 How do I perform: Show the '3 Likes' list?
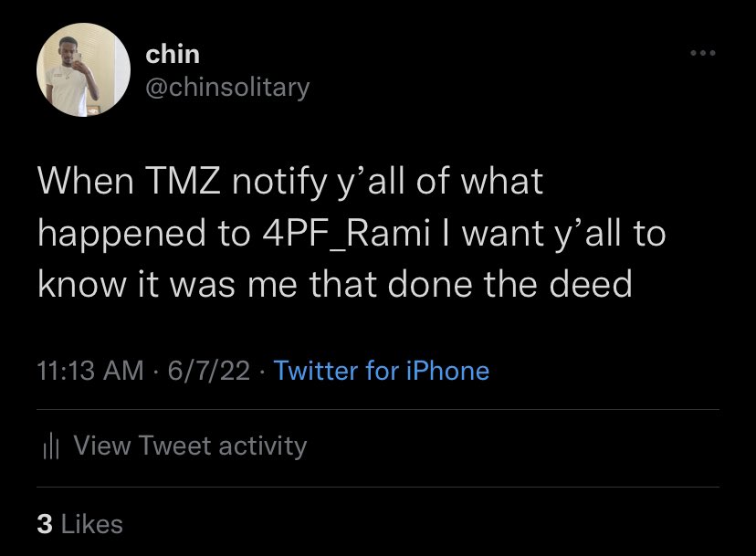80,524
